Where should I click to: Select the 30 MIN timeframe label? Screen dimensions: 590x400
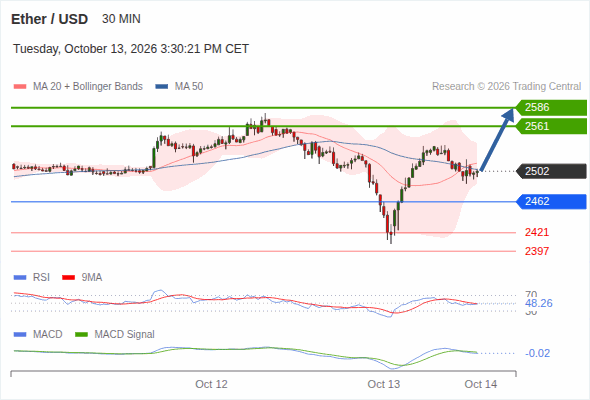[121, 19]
